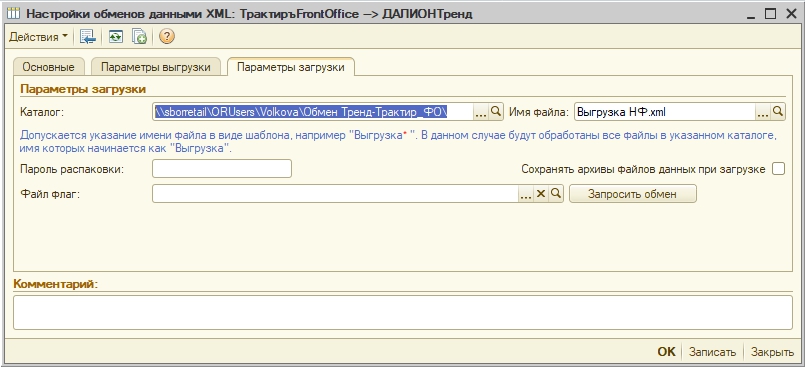Click the help question mark toolbar icon

click(166, 36)
